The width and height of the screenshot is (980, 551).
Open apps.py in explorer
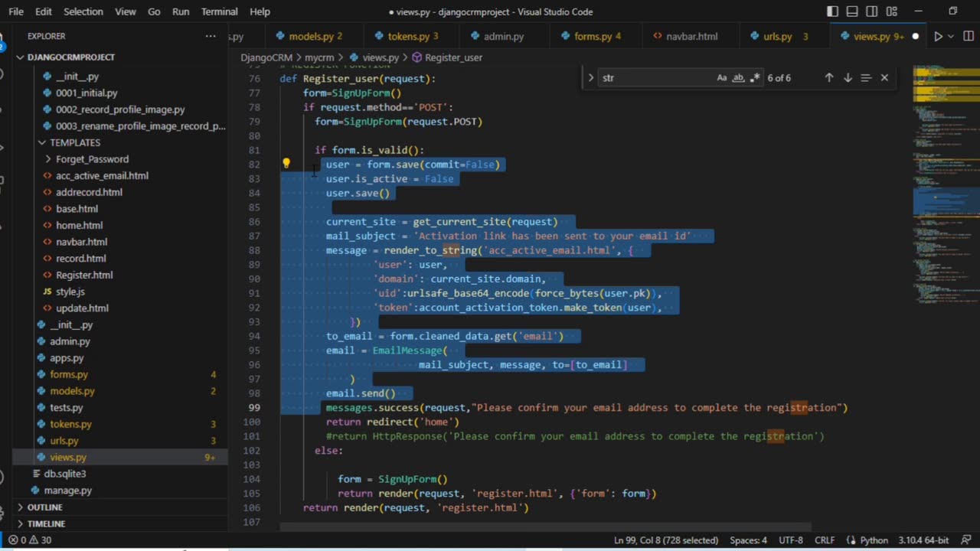pos(67,357)
